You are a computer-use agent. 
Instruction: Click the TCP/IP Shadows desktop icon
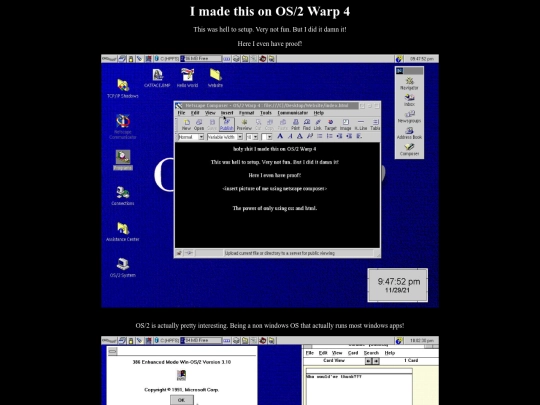tap(123, 89)
